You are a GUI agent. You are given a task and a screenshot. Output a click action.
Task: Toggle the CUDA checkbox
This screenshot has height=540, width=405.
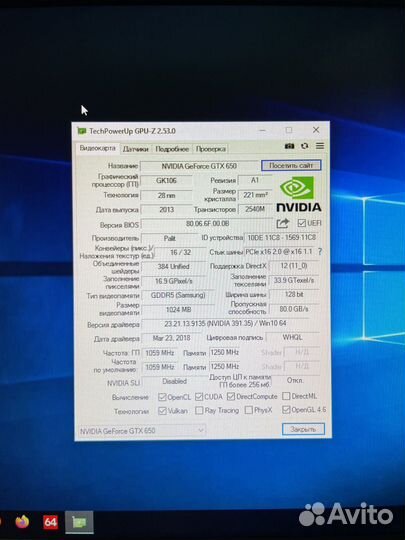[x=199, y=397]
